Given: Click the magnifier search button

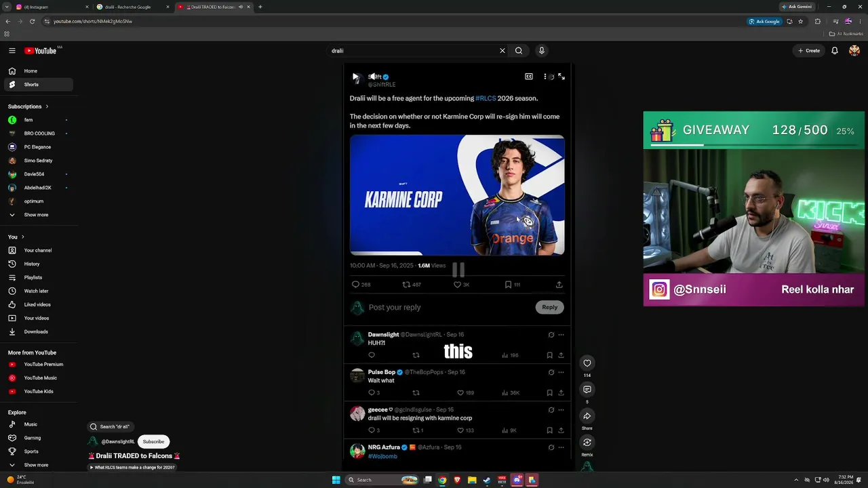Looking at the screenshot, I should pyautogui.click(x=519, y=51).
